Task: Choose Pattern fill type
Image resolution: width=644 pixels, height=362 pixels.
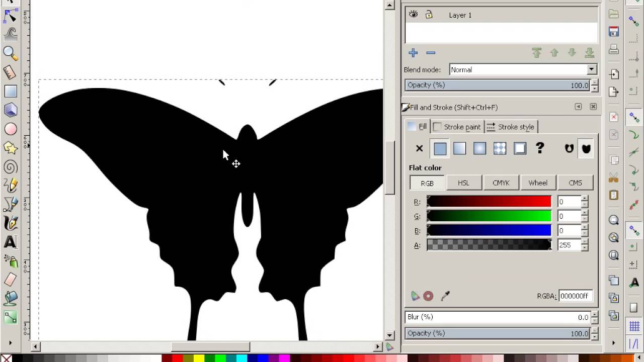Action: [x=500, y=148]
